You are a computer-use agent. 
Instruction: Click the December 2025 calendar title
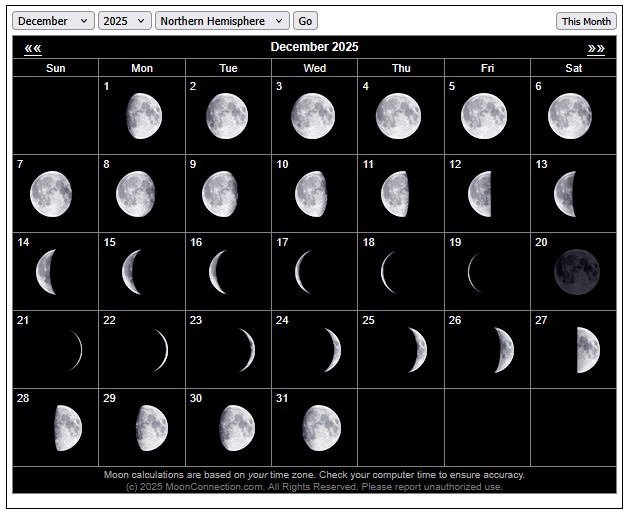(x=314, y=47)
